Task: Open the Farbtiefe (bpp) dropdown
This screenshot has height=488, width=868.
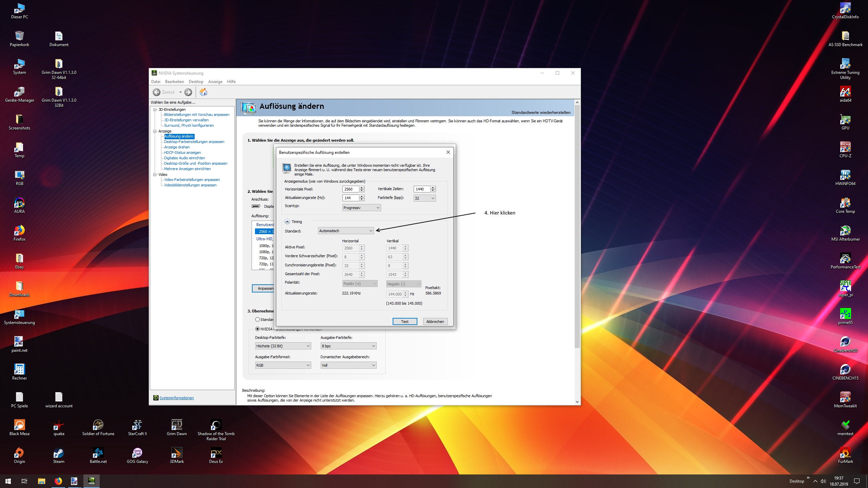Action: pyautogui.click(x=425, y=198)
